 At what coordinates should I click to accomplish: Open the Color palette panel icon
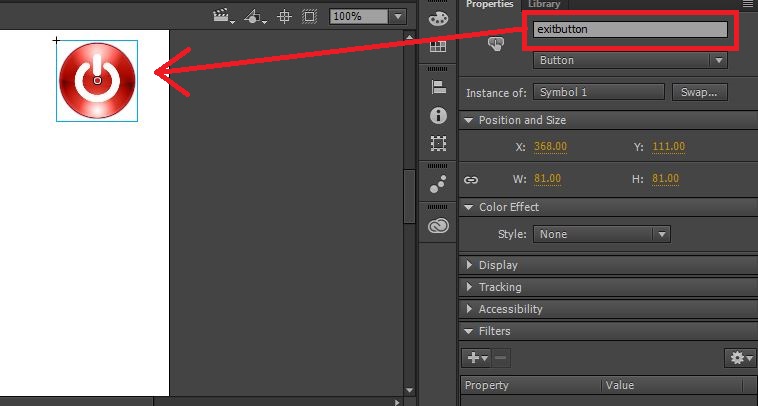click(x=438, y=18)
